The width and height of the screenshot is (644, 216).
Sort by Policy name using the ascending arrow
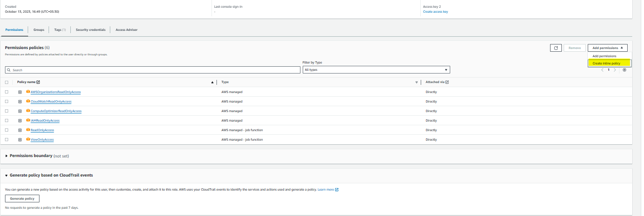(212, 82)
